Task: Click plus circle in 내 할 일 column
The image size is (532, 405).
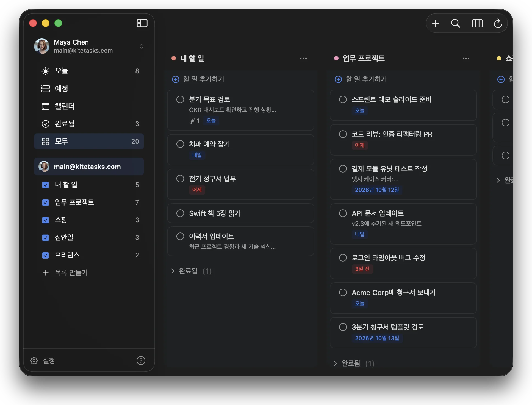Action: tap(176, 79)
